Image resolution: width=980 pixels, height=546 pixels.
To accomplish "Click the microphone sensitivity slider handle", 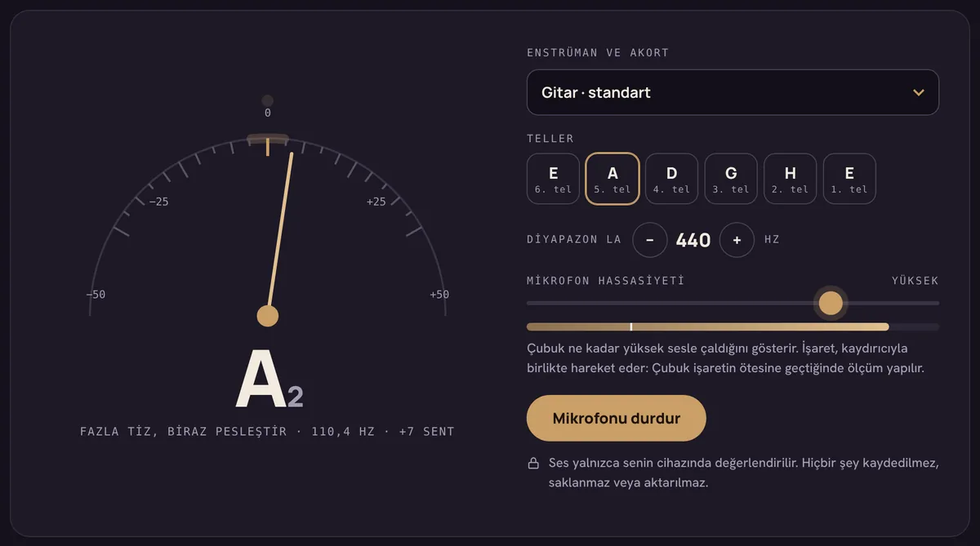I will coord(831,303).
